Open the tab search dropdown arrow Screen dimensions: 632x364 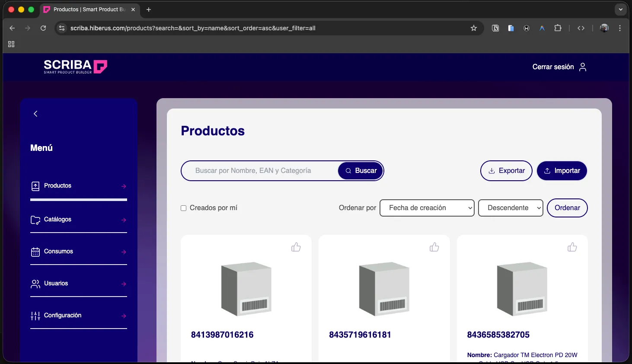tap(620, 10)
